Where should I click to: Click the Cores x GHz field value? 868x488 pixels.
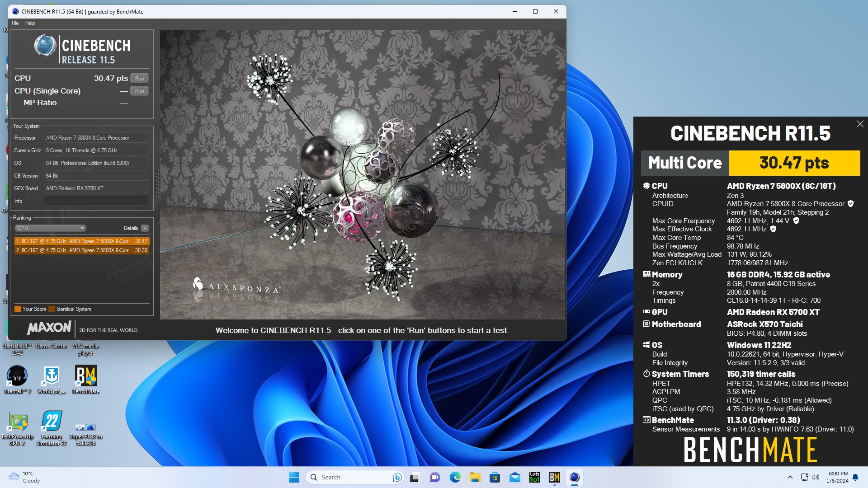[x=96, y=150]
